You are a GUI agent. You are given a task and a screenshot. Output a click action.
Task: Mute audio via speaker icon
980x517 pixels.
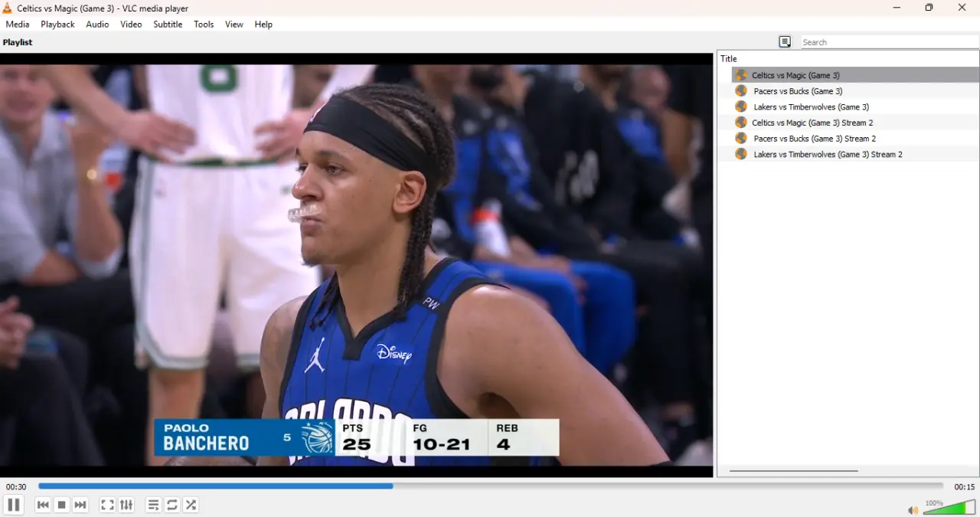click(913, 510)
